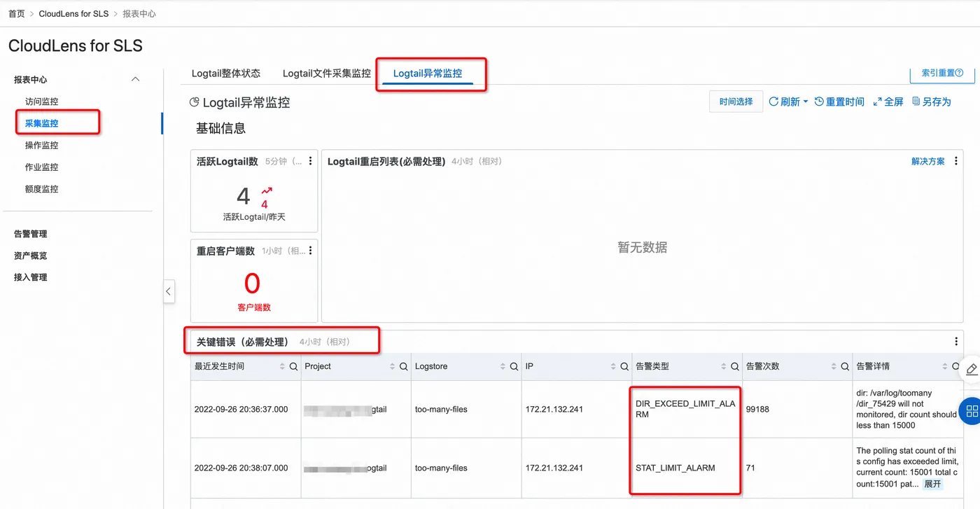The height and width of the screenshot is (509, 980).
Task: Open 额度监控 in the sidebar
Action: (x=42, y=189)
